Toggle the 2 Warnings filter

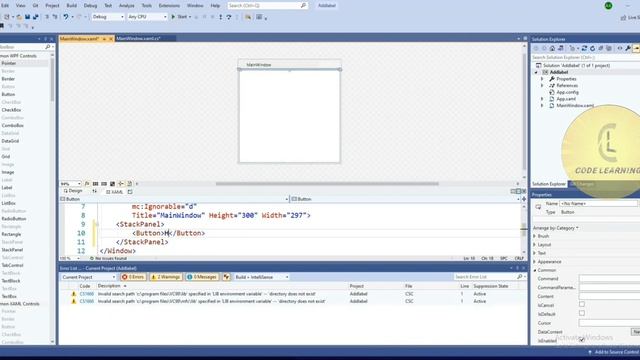pyautogui.click(x=166, y=277)
